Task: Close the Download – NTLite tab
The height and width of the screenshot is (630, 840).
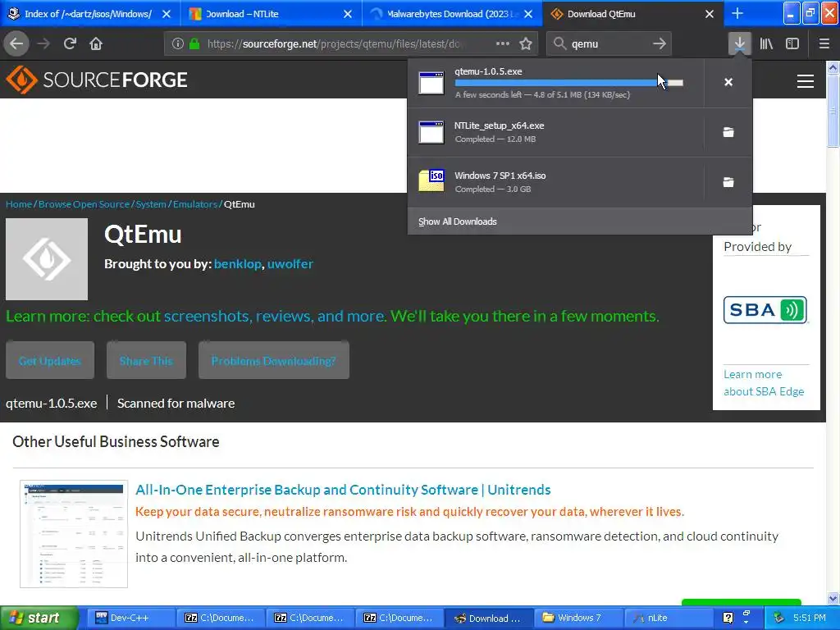Action: tap(348, 14)
